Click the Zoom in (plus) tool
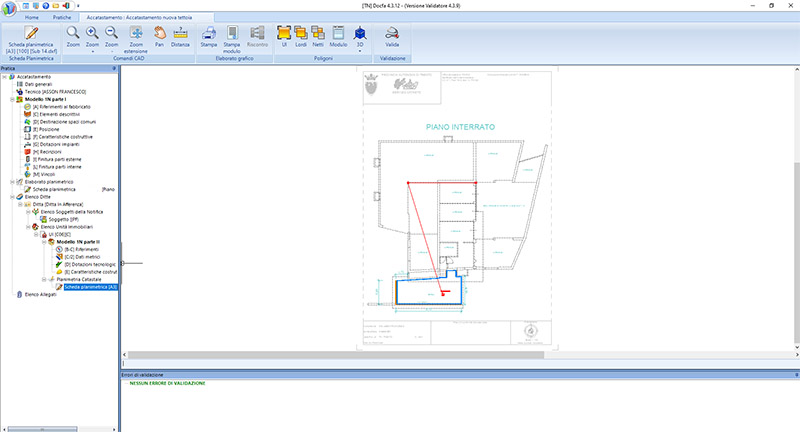 click(x=92, y=38)
